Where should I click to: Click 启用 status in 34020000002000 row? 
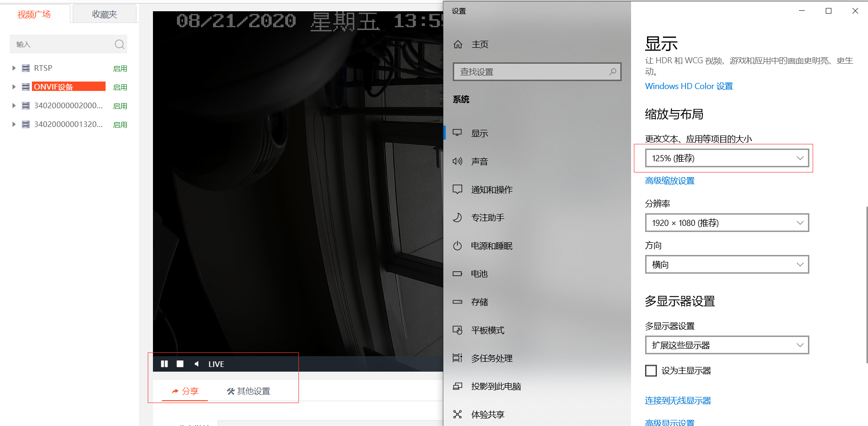[x=120, y=106]
